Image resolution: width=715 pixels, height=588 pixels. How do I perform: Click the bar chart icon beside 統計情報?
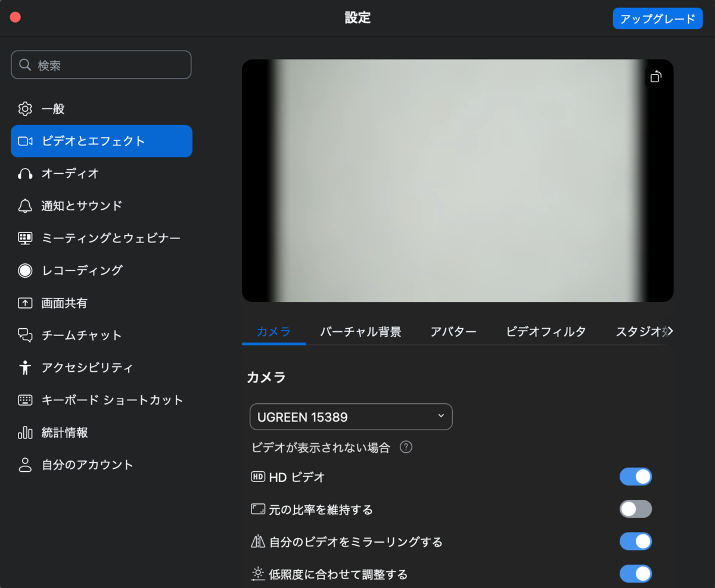coord(25,432)
